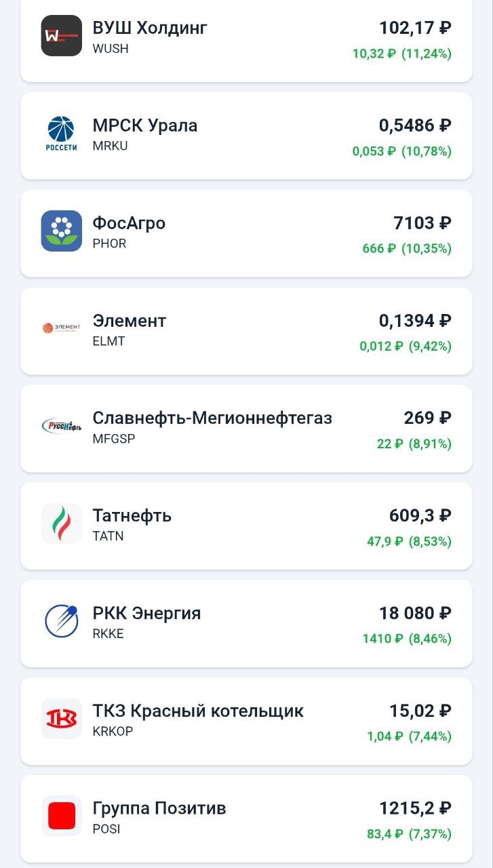Click the ELMT ticker label
This screenshot has width=493, height=868.
click(x=109, y=341)
